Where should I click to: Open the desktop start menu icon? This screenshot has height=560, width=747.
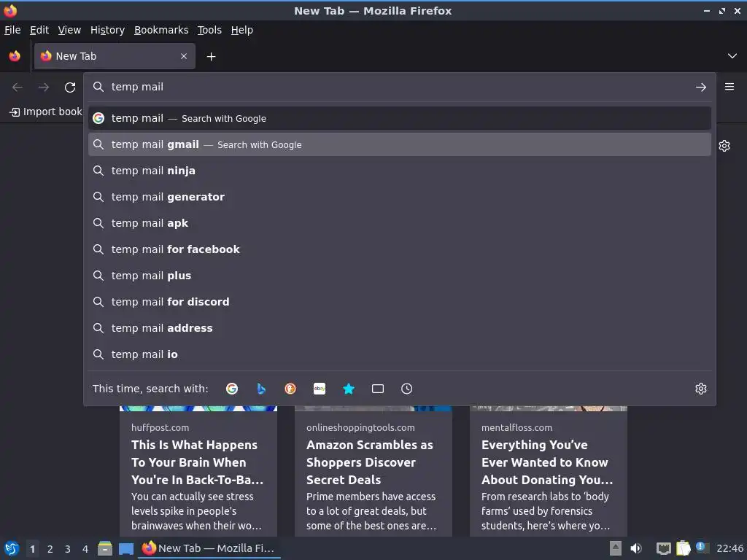click(12, 548)
